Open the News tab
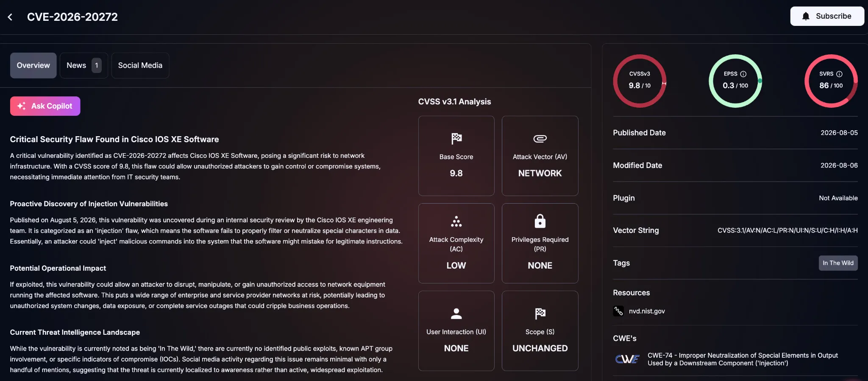Image resolution: width=868 pixels, height=381 pixels. [x=83, y=65]
